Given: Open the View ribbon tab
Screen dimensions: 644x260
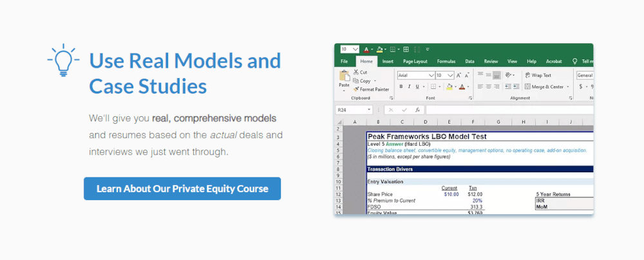Looking at the screenshot, I should point(512,61).
